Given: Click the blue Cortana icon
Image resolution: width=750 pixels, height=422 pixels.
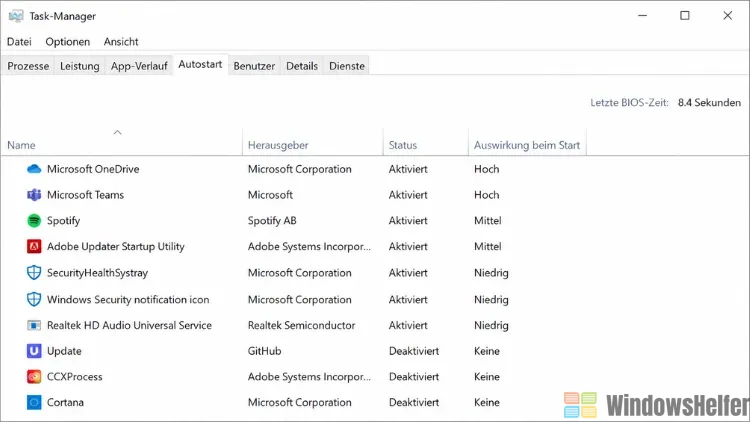Looking at the screenshot, I should click(x=34, y=402).
